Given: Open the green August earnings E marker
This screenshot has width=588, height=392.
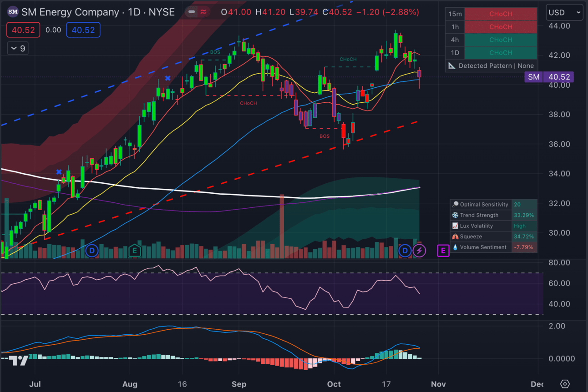Looking at the screenshot, I should 134,251.
